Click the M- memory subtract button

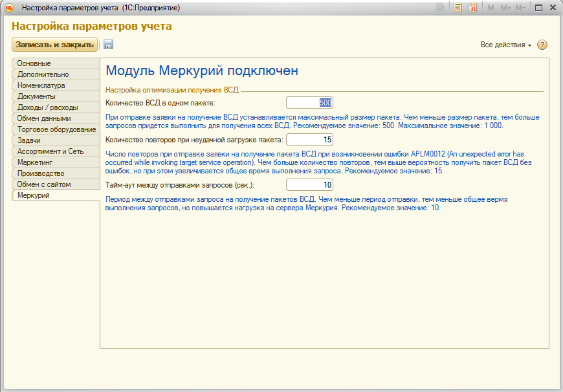click(520, 8)
